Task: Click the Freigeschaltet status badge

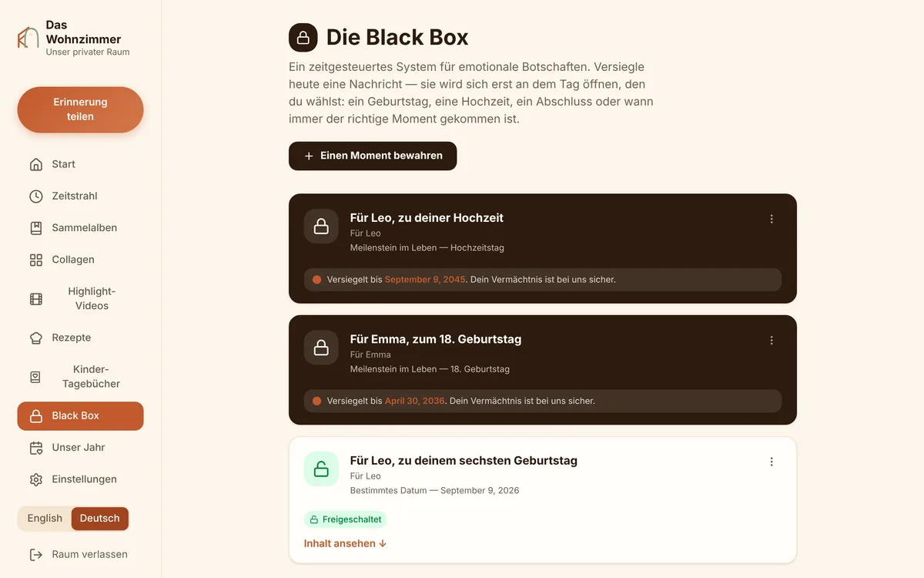Action: coord(345,519)
